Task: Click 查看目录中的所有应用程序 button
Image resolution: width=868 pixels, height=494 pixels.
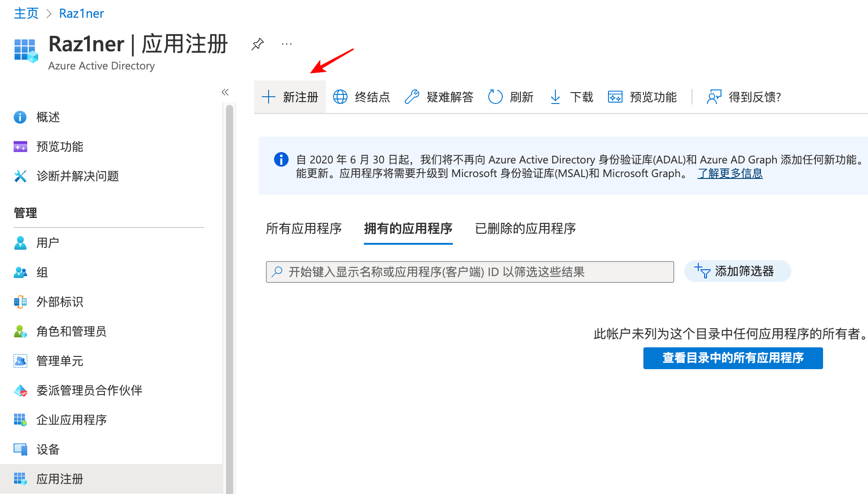Action: [733, 358]
